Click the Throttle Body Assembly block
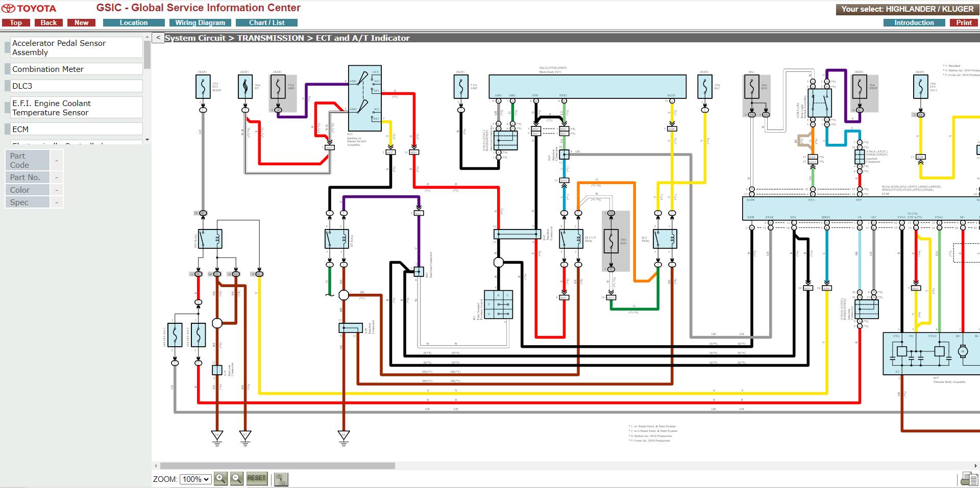980x488 pixels. point(932,354)
